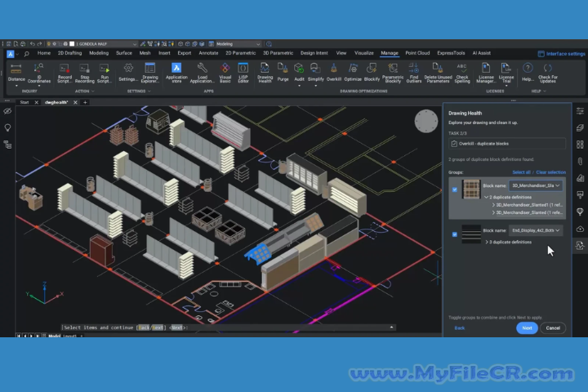This screenshot has width=588, height=392.
Task: Switch to the 2D Drafting tab
Action: pos(69,53)
